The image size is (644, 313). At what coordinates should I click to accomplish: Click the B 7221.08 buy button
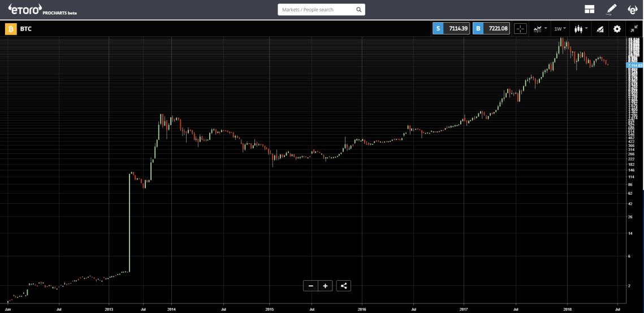[x=491, y=28]
